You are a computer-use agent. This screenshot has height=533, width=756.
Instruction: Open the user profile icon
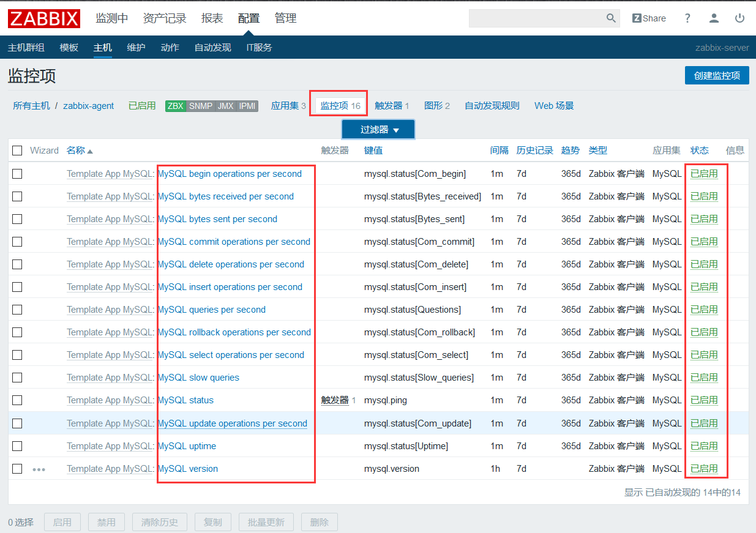[714, 18]
